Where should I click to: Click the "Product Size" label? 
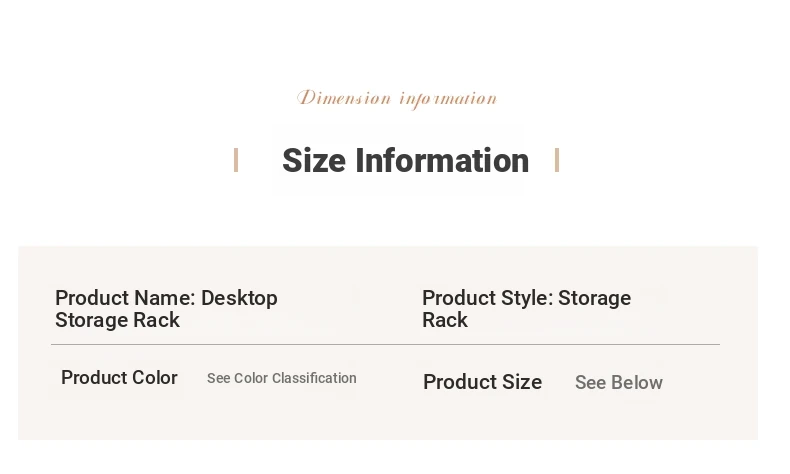click(x=482, y=382)
